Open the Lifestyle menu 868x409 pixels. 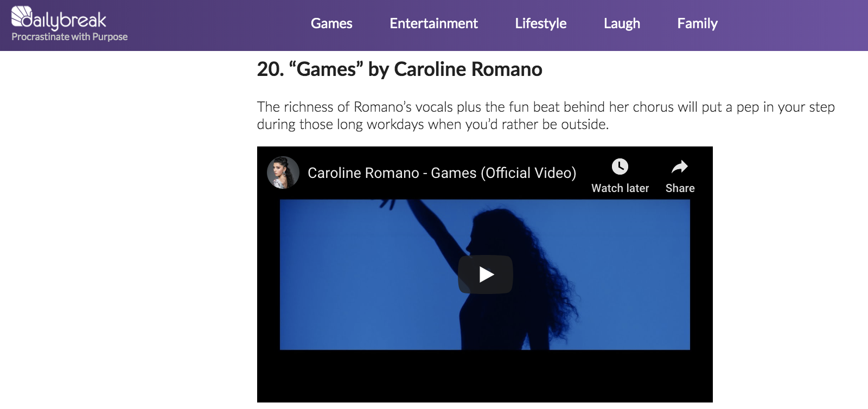(540, 23)
